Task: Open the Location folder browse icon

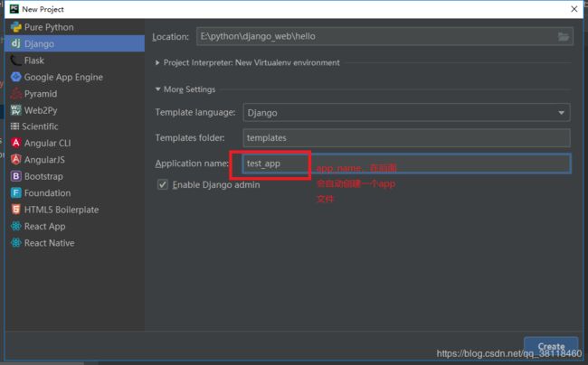Action: pos(564,37)
